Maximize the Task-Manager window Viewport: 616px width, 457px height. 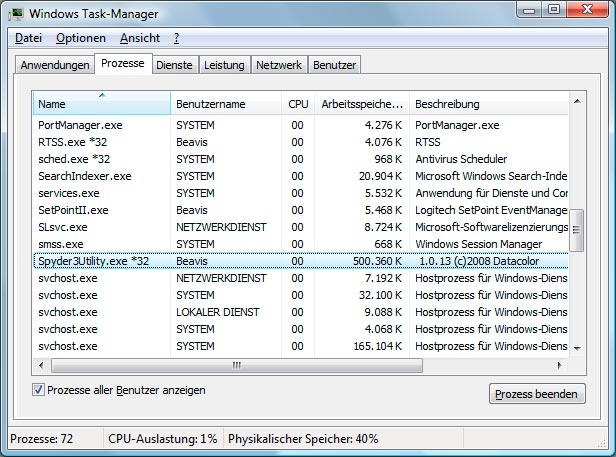[x=554, y=10]
